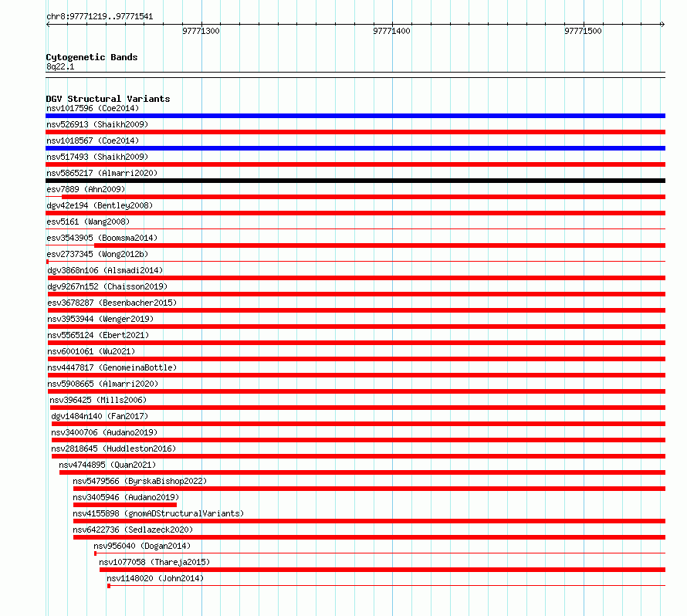The image size is (687, 616).
Task: Select esv2737345 (Wong2012b) label
Action: tap(97, 254)
